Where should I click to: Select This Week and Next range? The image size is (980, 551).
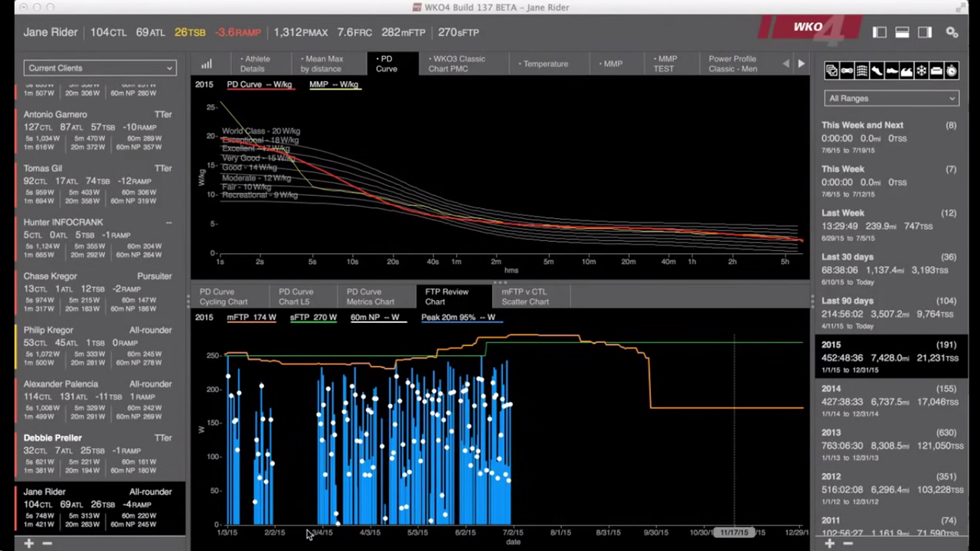click(x=890, y=137)
